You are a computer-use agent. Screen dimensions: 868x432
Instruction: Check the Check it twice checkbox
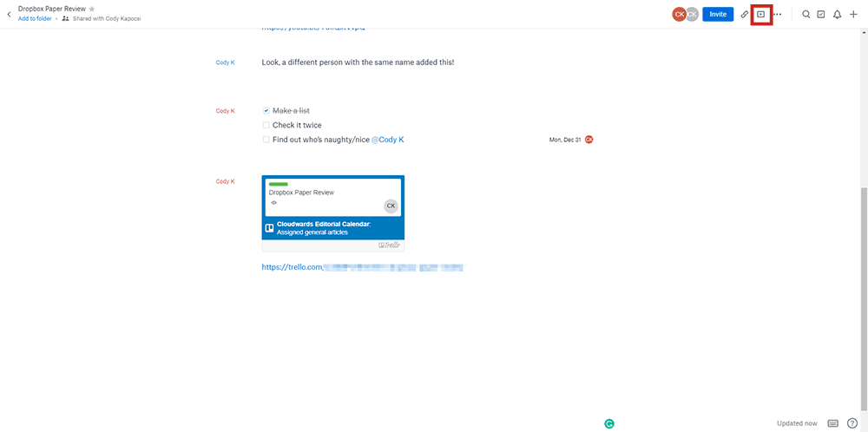point(266,125)
